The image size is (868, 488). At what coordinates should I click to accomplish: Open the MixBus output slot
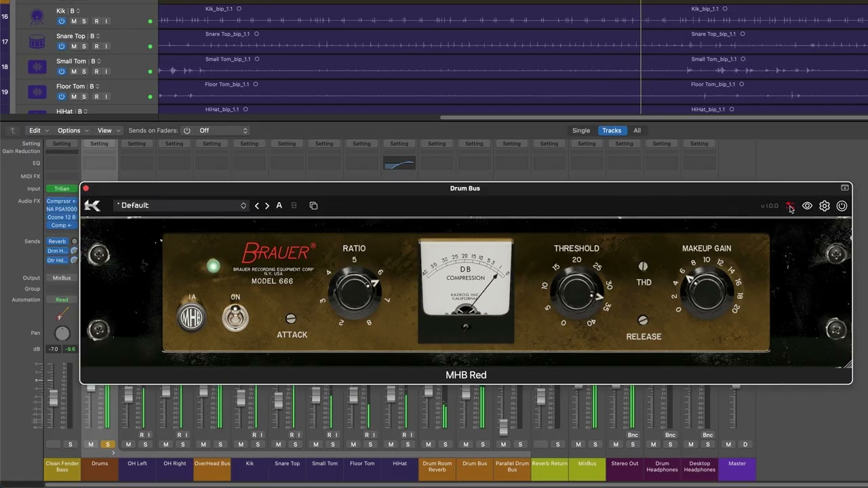tap(62, 278)
